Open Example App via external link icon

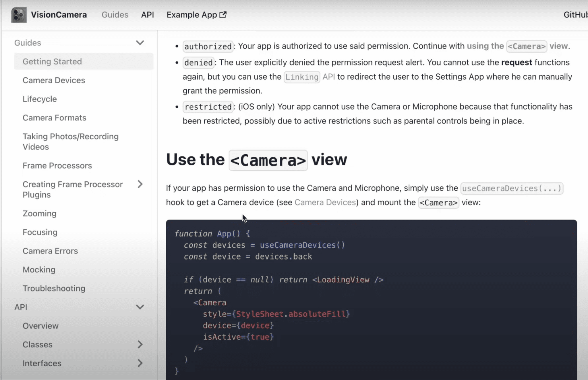tap(223, 14)
